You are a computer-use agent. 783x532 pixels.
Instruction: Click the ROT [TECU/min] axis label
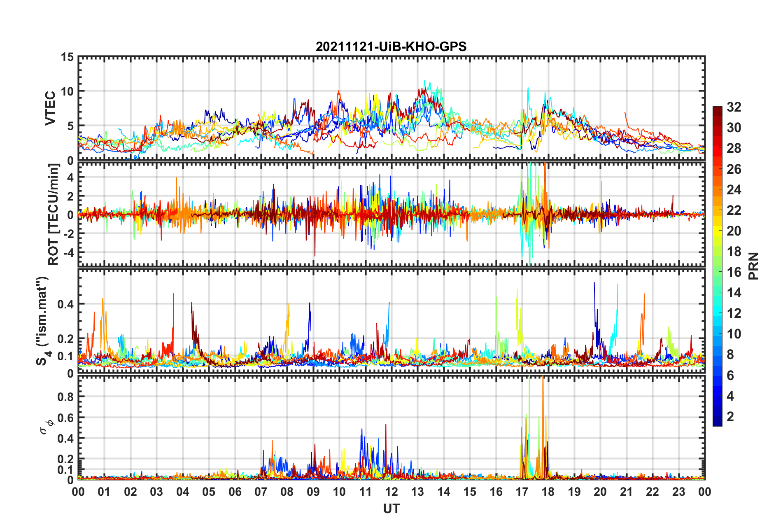pyautogui.click(x=54, y=214)
